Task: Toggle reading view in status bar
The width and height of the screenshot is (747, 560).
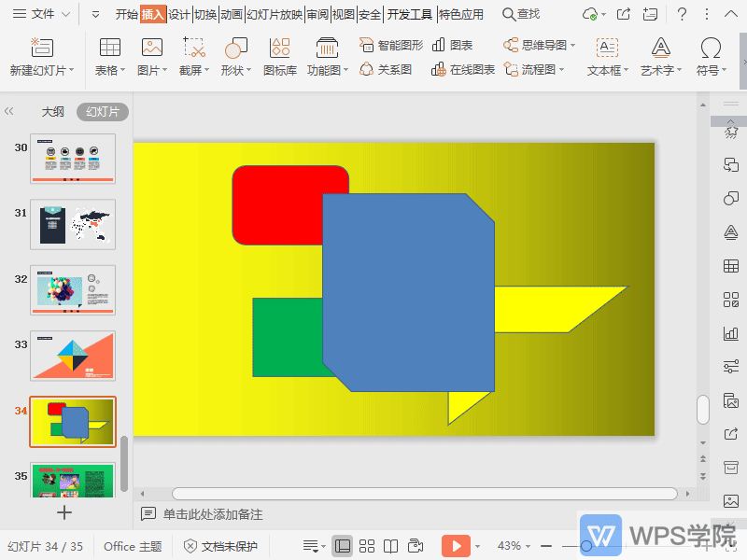Action: click(x=391, y=546)
